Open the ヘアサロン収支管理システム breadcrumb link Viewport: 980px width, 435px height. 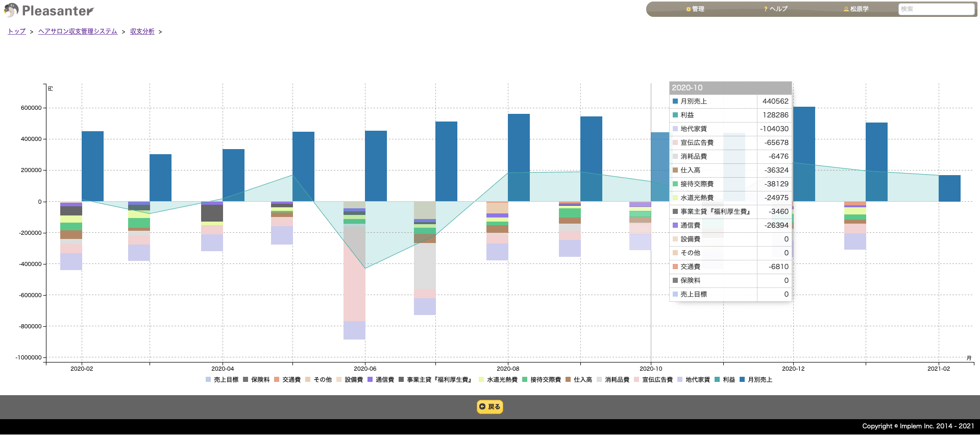pos(78,31)
